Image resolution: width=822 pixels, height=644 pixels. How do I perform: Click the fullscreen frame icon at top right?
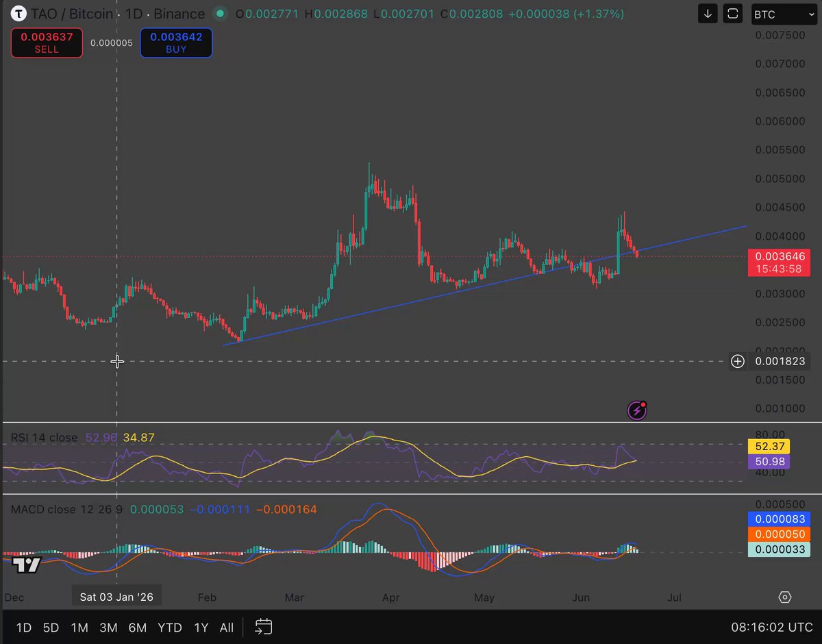(732, 14)
